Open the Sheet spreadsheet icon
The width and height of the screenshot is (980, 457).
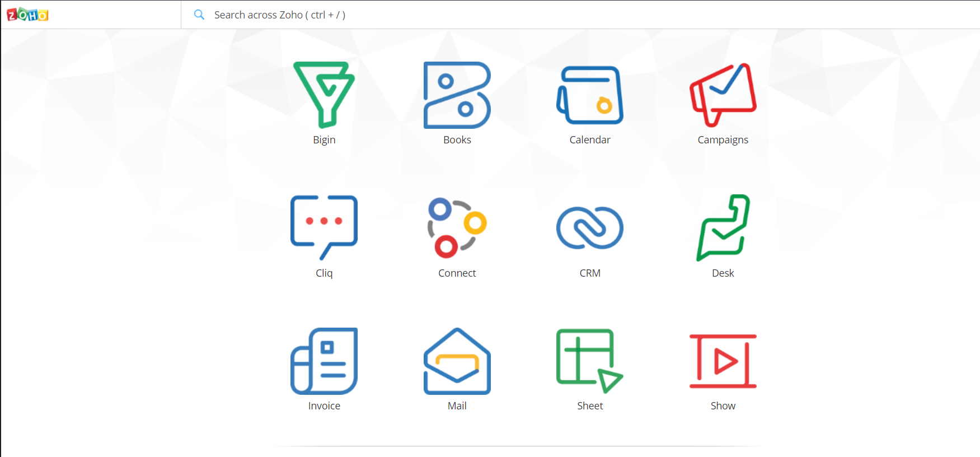(x=590, y=361)
